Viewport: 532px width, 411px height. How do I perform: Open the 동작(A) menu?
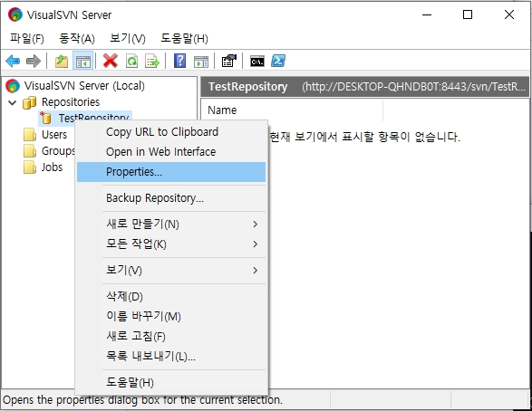coord(77,38)
